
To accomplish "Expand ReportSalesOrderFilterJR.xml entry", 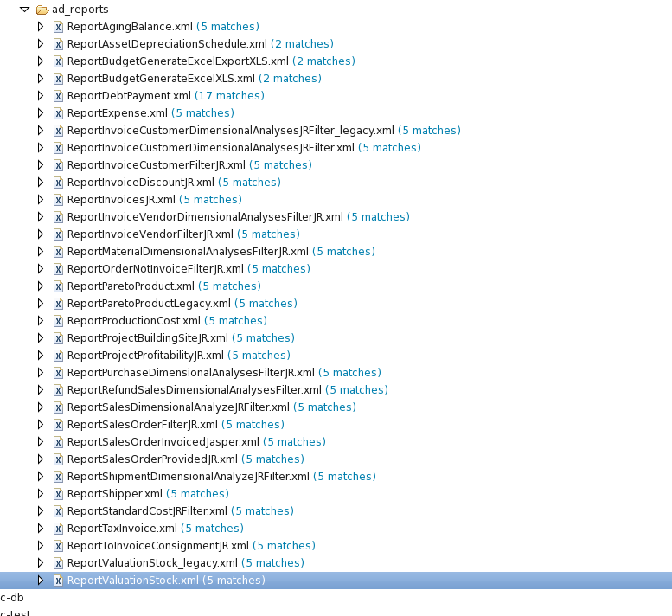I will [40, 425].
